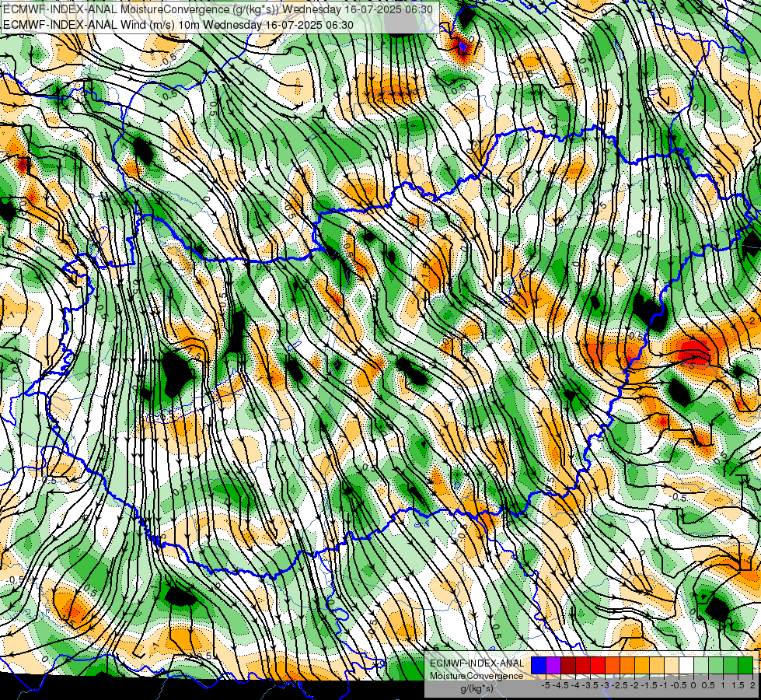Click the darkest red swatch -4.5 to -4

tap(568, 665)
